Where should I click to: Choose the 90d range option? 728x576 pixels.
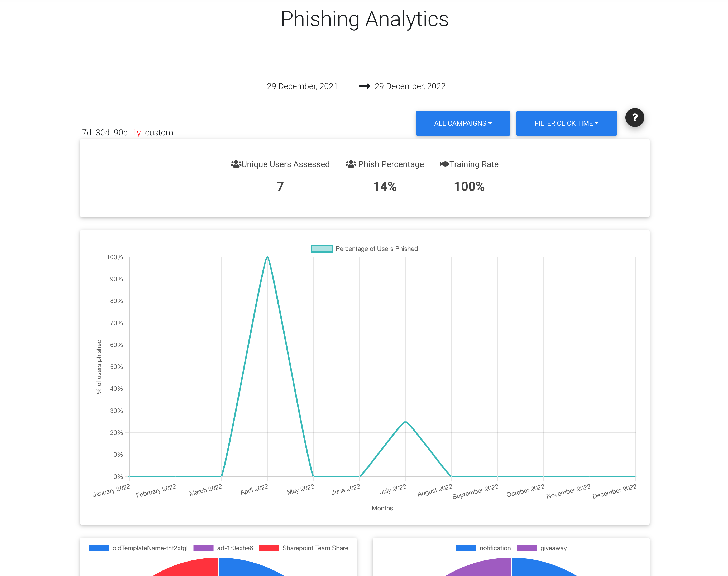pos(121,133)
